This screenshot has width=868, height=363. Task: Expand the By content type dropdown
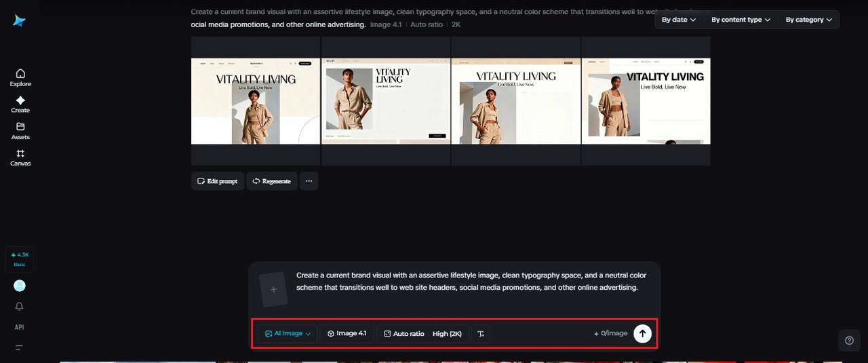coord(741,20)
